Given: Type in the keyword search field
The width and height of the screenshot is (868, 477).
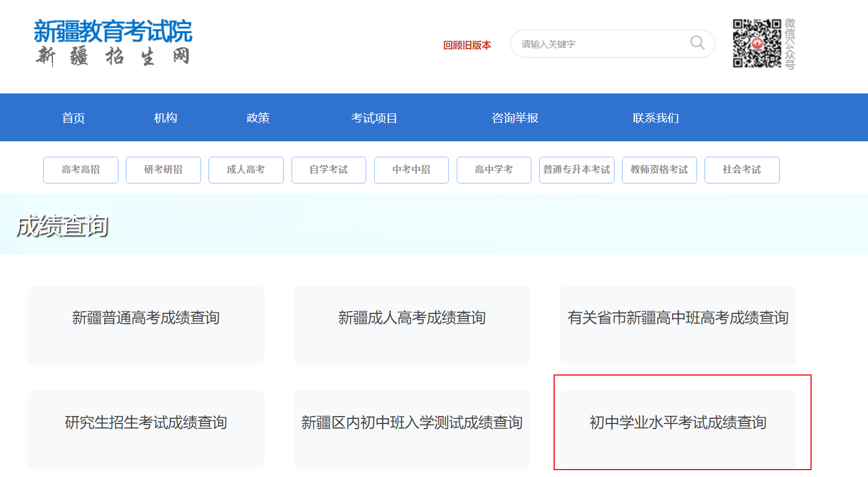Looking at the screenshot, I should (598, 44).
